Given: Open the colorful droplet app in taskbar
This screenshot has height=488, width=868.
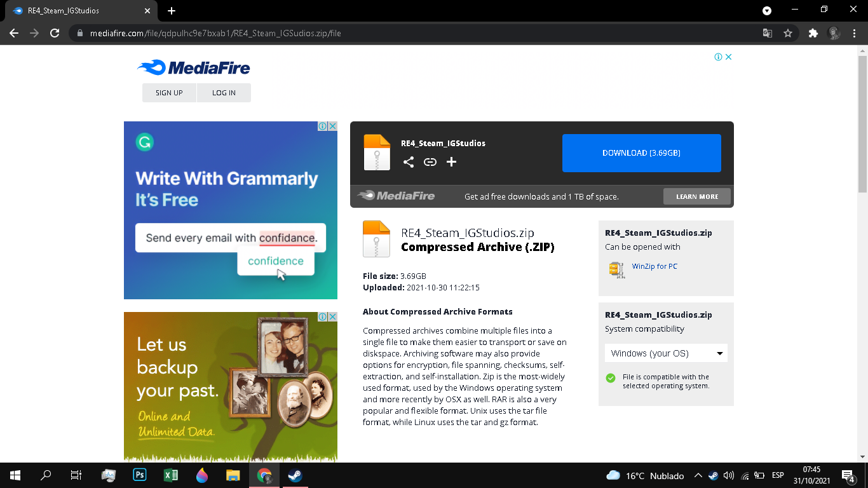Looking at the screenshot, I should pyautogui.click(x=202, y=475).
